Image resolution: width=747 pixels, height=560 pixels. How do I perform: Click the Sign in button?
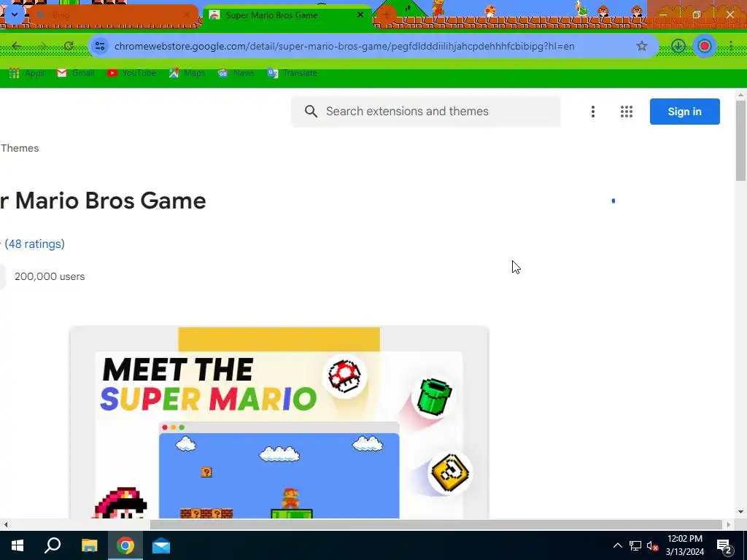pyautogui.click(x=684, y=112)
